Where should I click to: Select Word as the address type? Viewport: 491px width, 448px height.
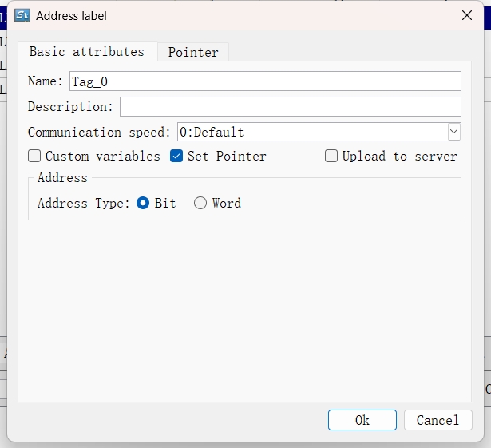tap(200, 203)
